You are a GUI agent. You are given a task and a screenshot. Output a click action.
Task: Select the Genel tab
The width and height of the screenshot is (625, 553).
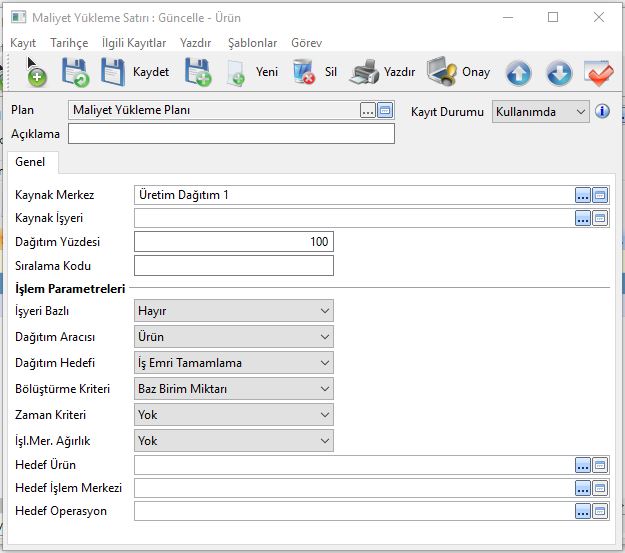pyautogui.click(x=29, y=162)
